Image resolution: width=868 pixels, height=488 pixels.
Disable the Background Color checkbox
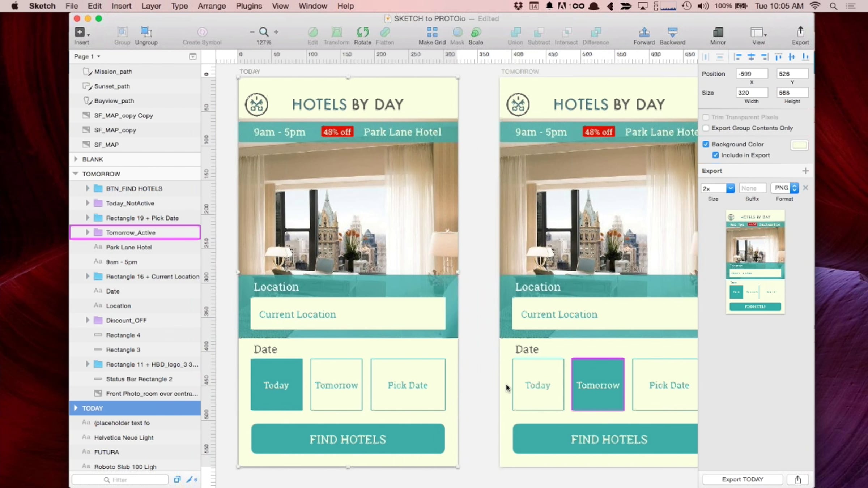[706, 144]
